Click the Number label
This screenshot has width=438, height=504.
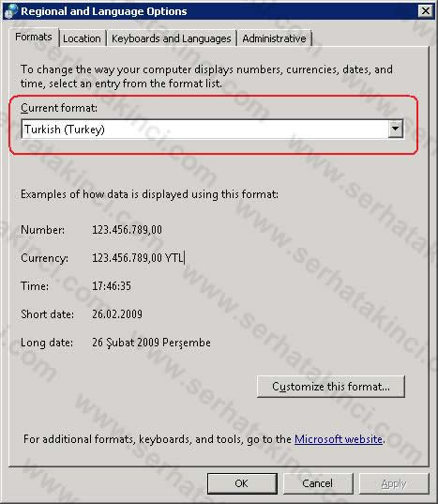[x=42, y=230]
